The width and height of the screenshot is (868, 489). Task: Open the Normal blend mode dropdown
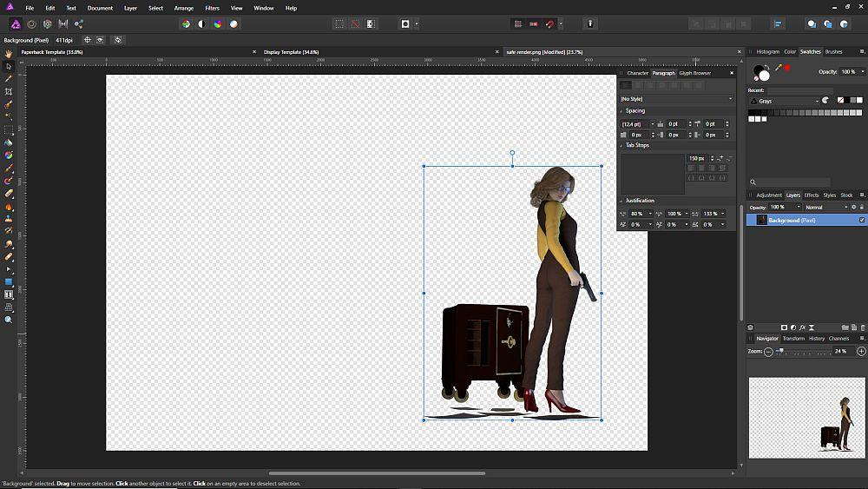pos(826,208)
